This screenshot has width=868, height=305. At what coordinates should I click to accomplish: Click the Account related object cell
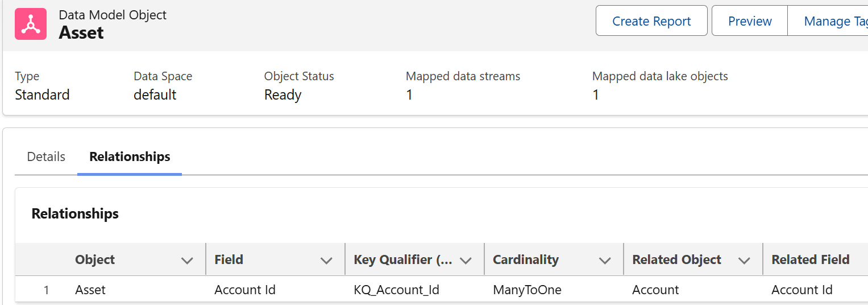tap(655, 290)
